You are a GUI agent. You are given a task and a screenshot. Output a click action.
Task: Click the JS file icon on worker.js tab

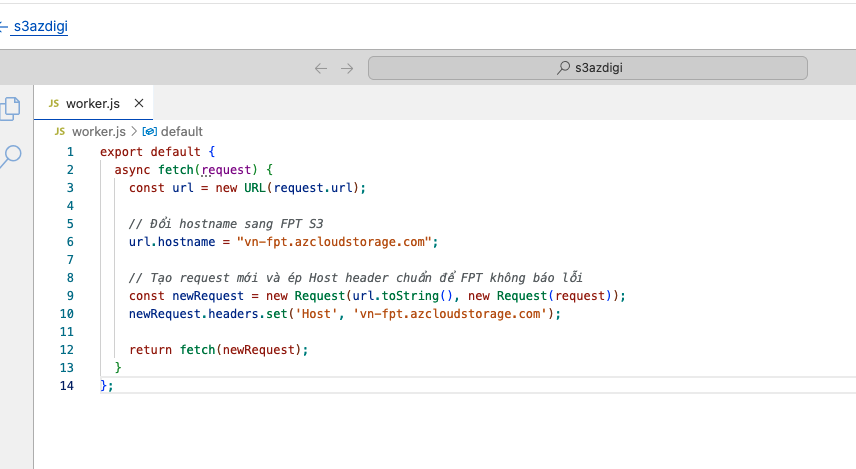pos(54,103)
